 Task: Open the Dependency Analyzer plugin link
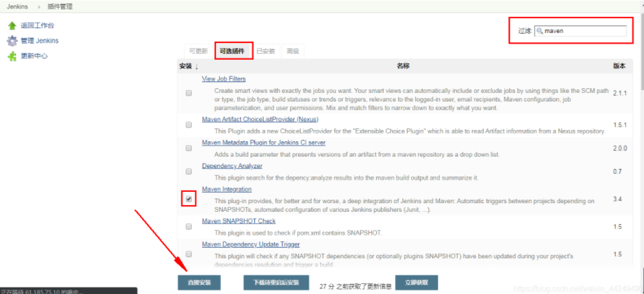click(232, 166)
